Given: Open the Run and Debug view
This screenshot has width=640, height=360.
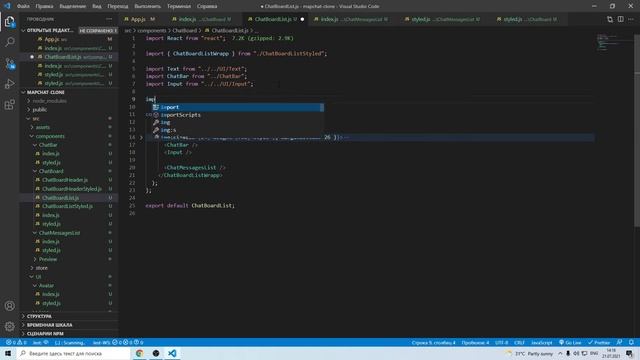Looking at the screenshot, I should click(x=9, y=84).
